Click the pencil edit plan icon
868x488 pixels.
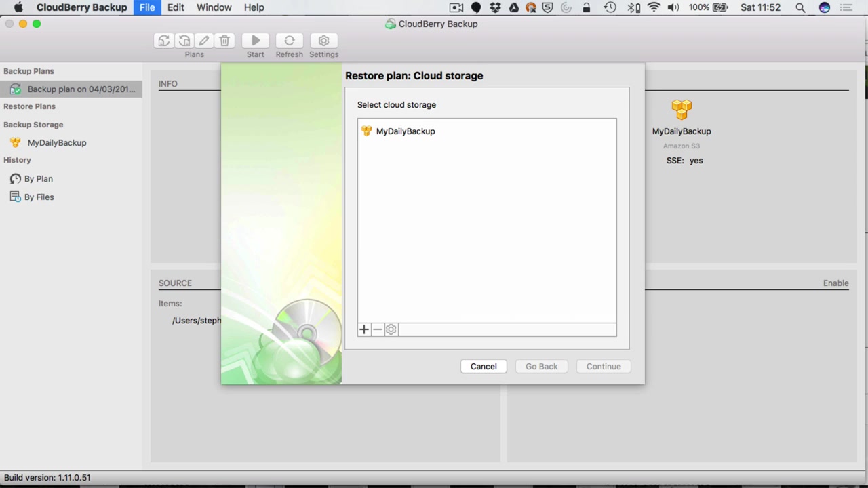[x=204, y=41]
